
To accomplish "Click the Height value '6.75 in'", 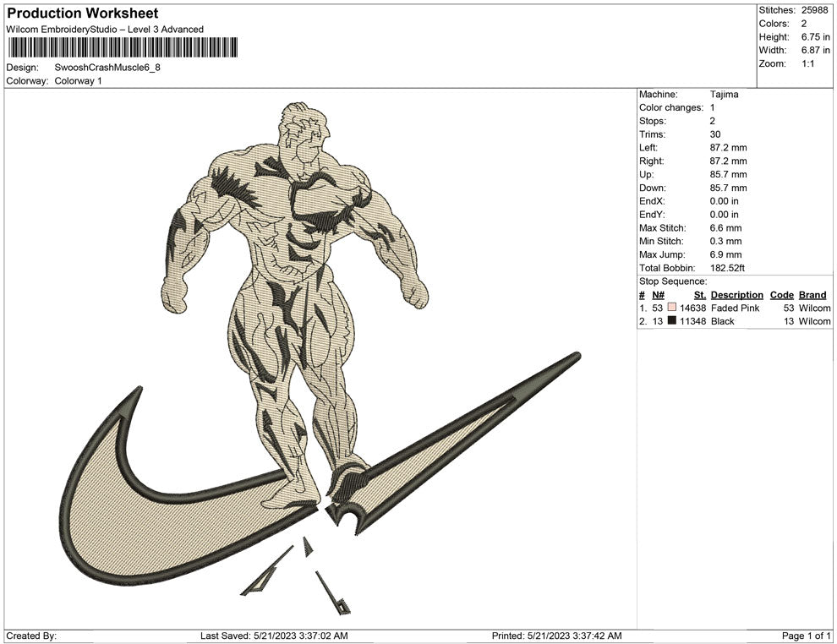I will point(815,37).
